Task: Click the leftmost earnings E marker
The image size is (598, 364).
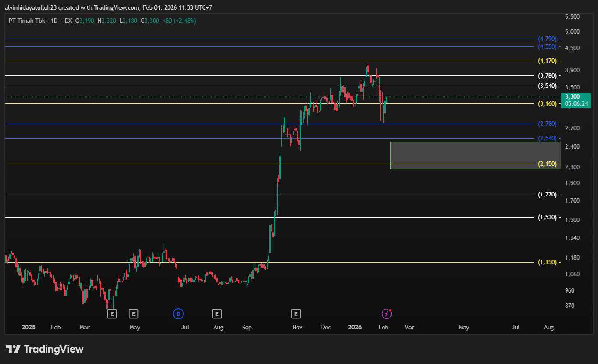Action: [x=112, y=314]
